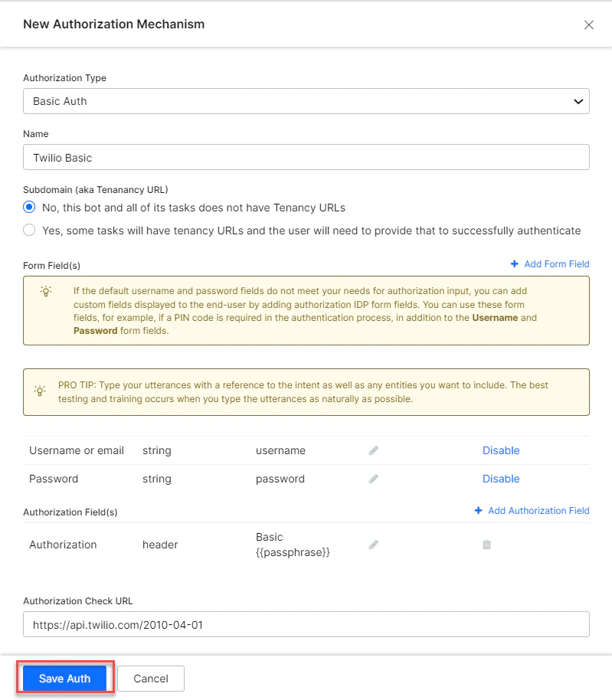Click the New Authorization Mechanism title
Viewport: 612px width, 700px height.
tap(113, 24)
